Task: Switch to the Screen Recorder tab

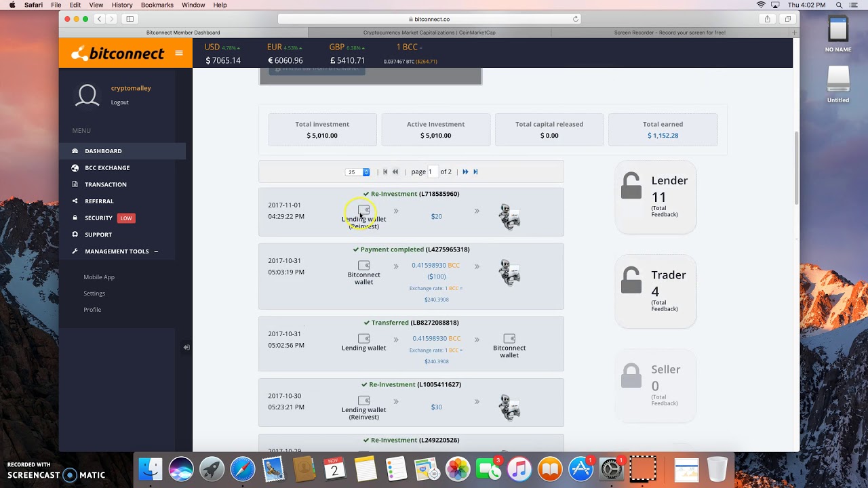Action: [x=670, y=33]
